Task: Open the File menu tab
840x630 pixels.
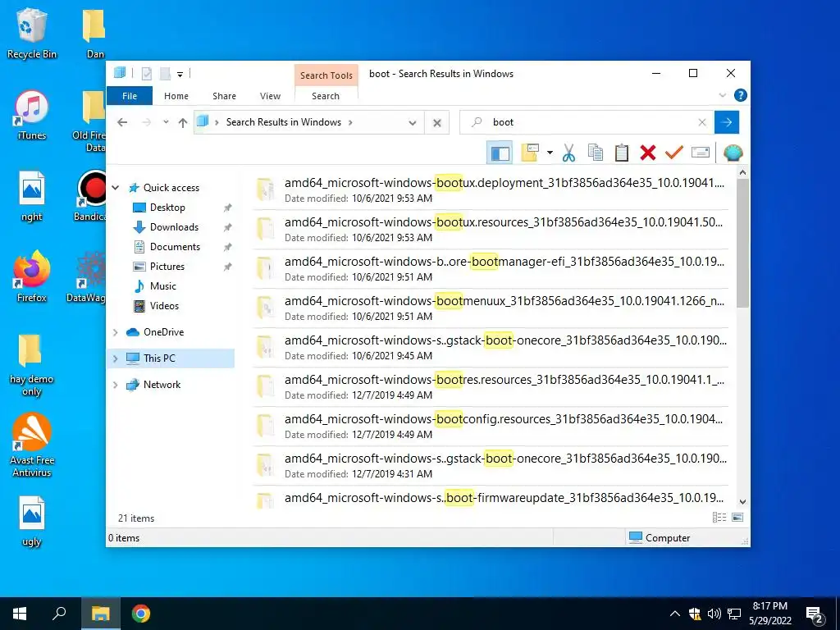Action: pos(130,96)
